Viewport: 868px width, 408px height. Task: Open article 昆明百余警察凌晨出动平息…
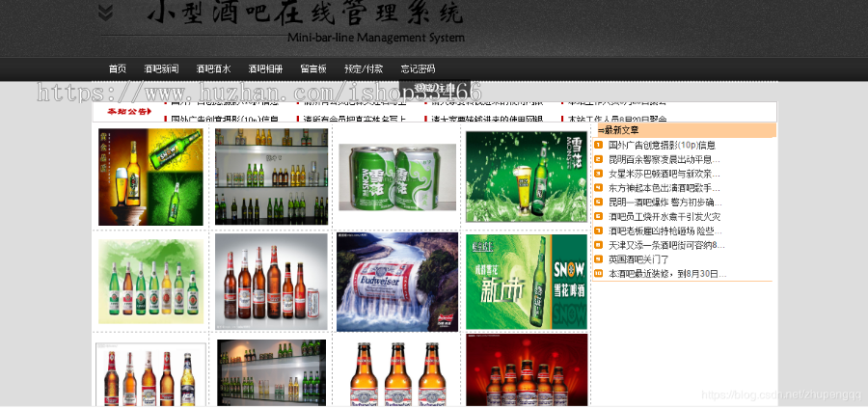pyautogui.click(x=665, y=160)
